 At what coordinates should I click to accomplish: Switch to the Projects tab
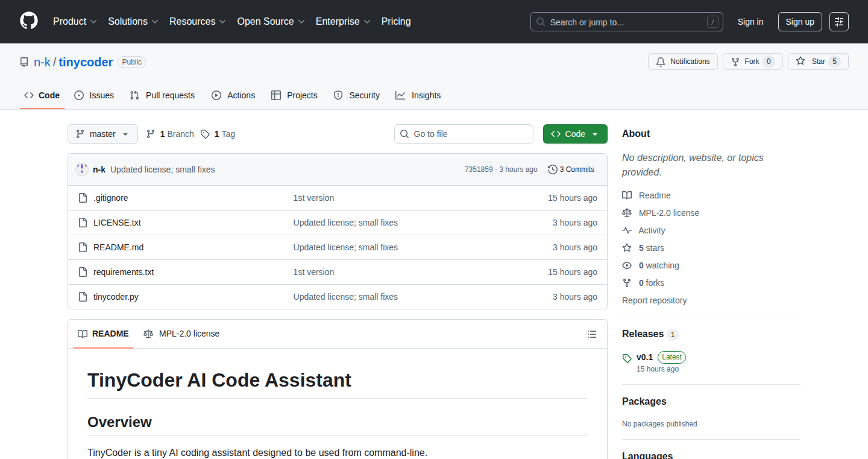click(294, 95)
